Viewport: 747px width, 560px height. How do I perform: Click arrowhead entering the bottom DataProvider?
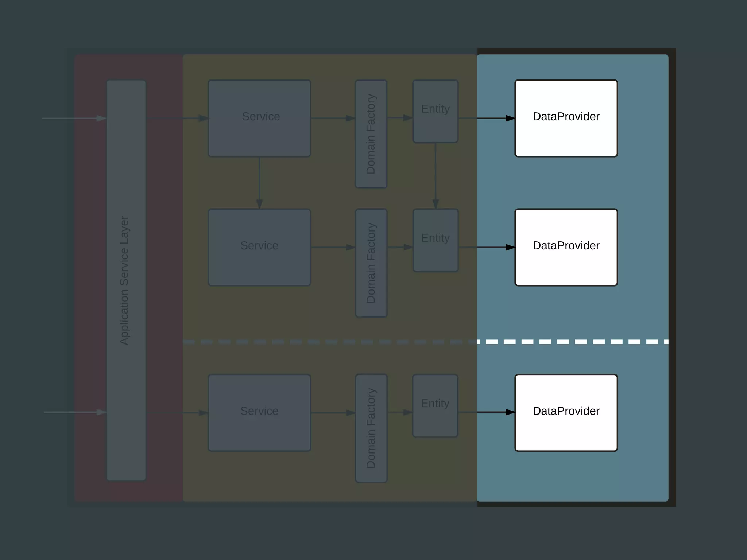tap(510, 412)
